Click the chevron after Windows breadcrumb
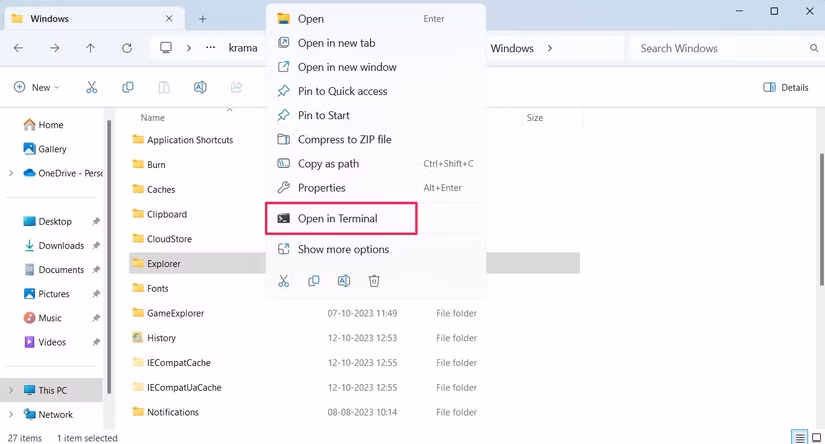The image size is (825, 444). pyautogui.click(x=550, y=48)
